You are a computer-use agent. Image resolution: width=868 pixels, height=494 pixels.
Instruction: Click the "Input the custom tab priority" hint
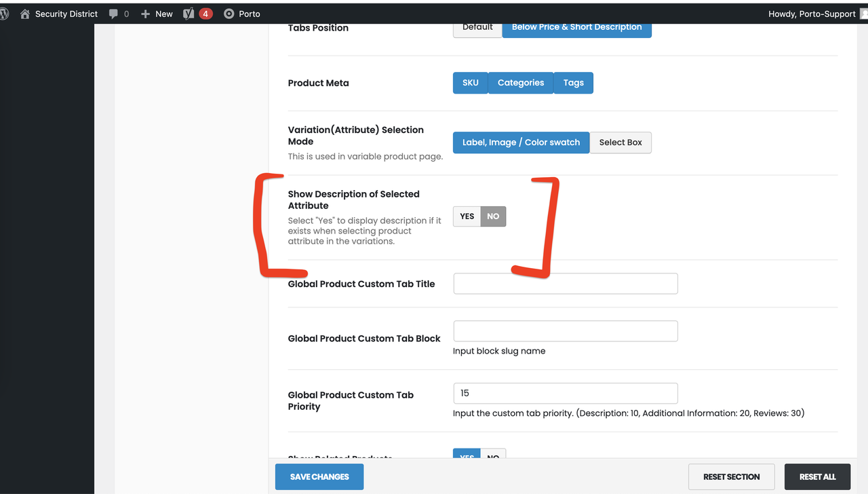click(629, 413)
